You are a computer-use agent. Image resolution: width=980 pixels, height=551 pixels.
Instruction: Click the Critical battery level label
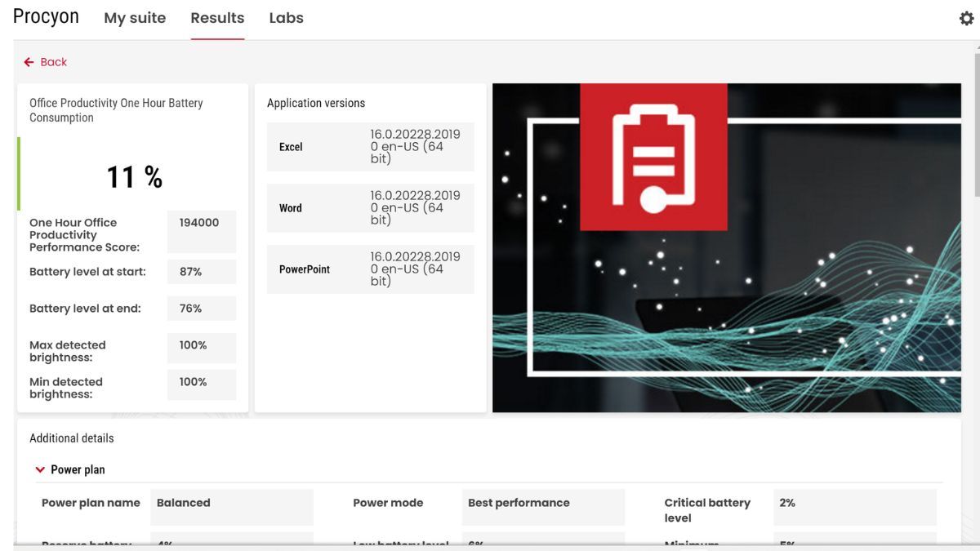click(x=707, y=510)
